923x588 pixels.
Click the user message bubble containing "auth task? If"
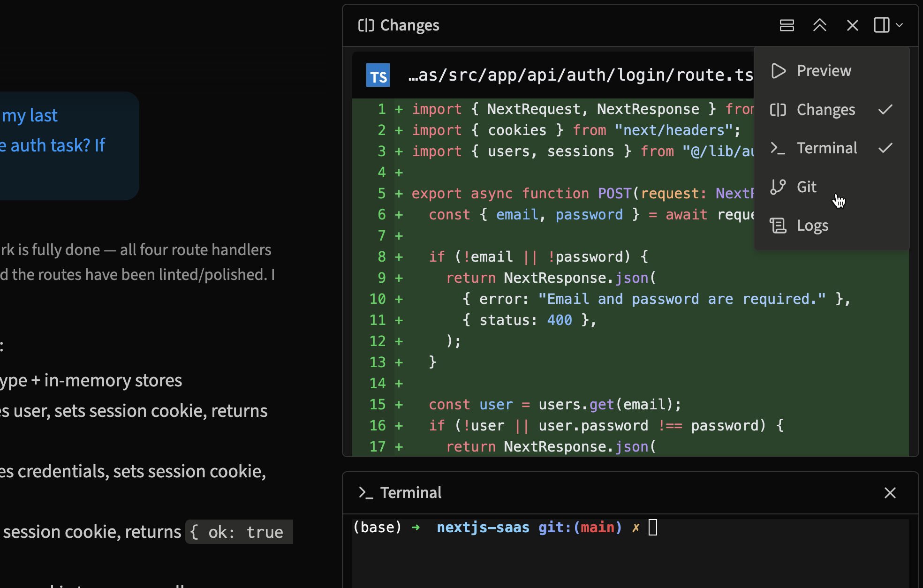coord(69,145)
